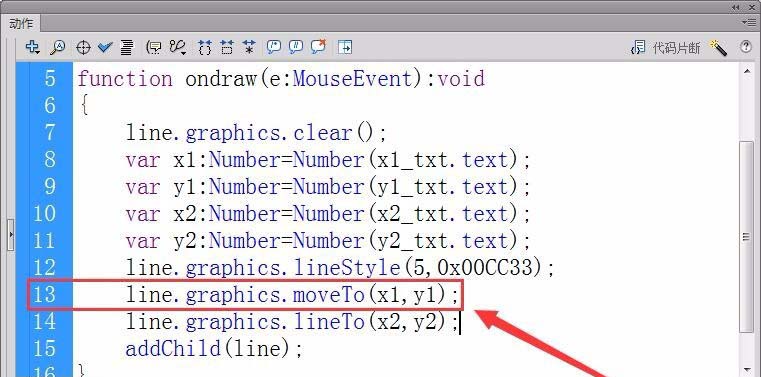
Task: Click the 'lineTo' word
Action: point(329,321)
